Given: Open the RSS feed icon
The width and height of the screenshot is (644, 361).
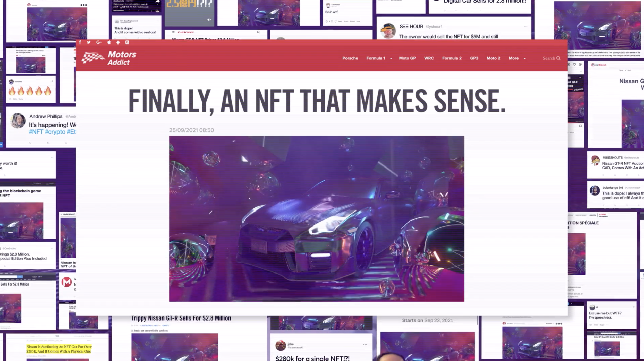Looking at the screenshot, I should pyautogui.click(x=127, y=42).
